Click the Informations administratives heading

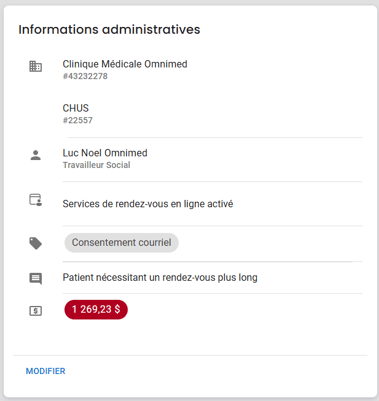109,29
